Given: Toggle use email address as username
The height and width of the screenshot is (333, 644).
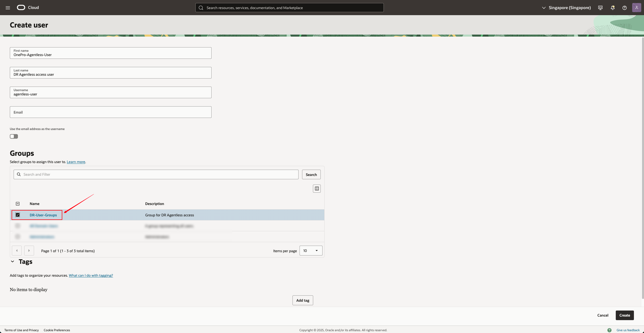Looking at the screenshot, I should point(14,136).
